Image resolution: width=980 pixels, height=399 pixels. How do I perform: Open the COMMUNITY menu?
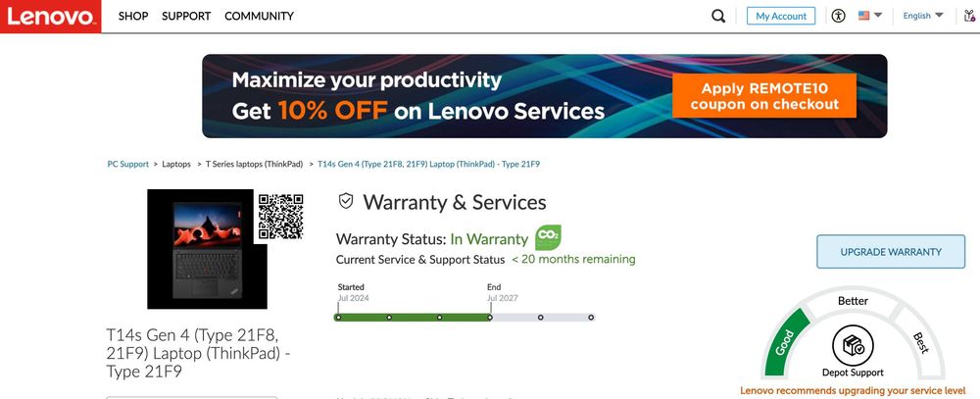(259, 16)
